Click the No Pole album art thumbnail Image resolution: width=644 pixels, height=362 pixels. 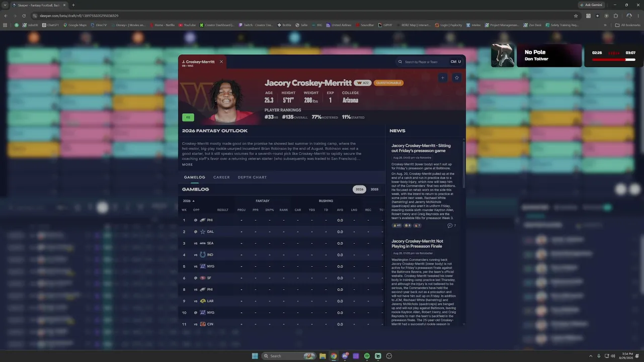point(503,55)
